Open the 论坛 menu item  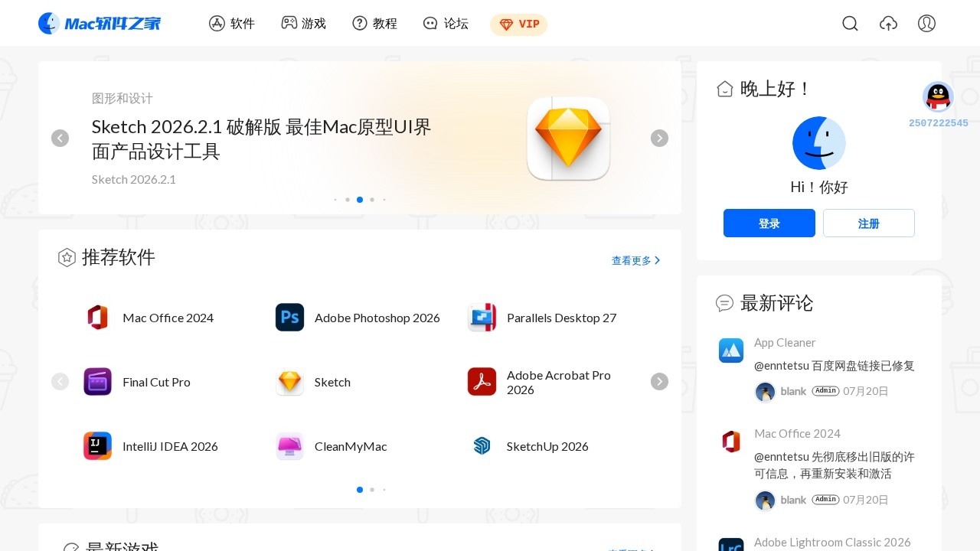(x=446, y=24)
